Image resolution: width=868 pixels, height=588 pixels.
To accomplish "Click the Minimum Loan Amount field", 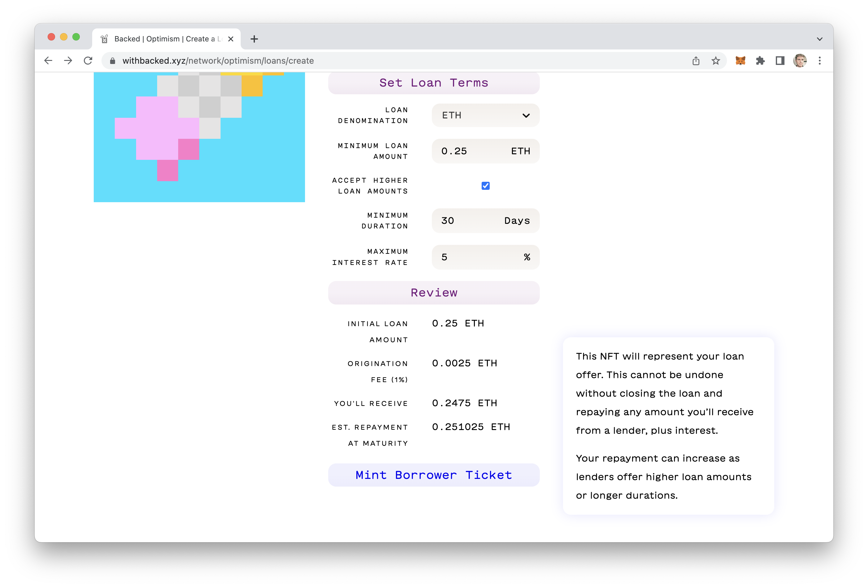I will [x=486, y=151].
